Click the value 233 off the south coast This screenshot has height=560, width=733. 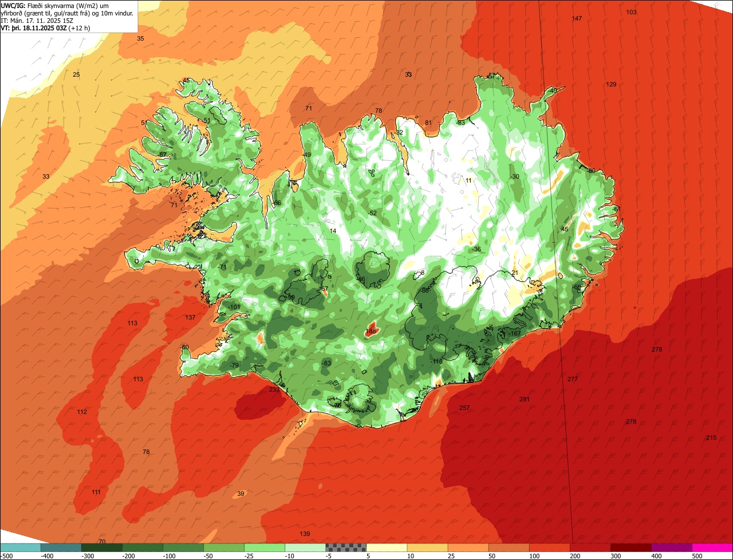274,389
